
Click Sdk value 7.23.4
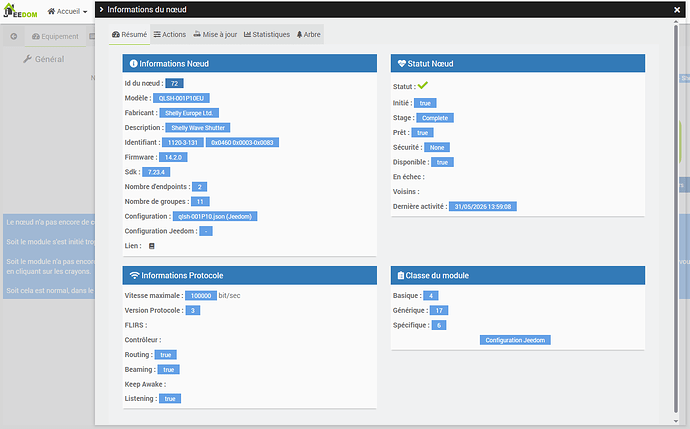tap(156, 172)
